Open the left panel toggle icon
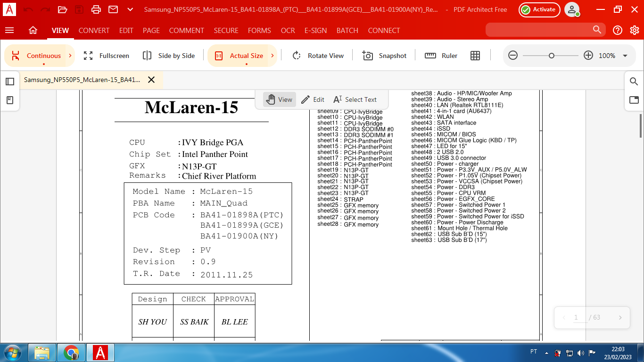 [10, 82]
